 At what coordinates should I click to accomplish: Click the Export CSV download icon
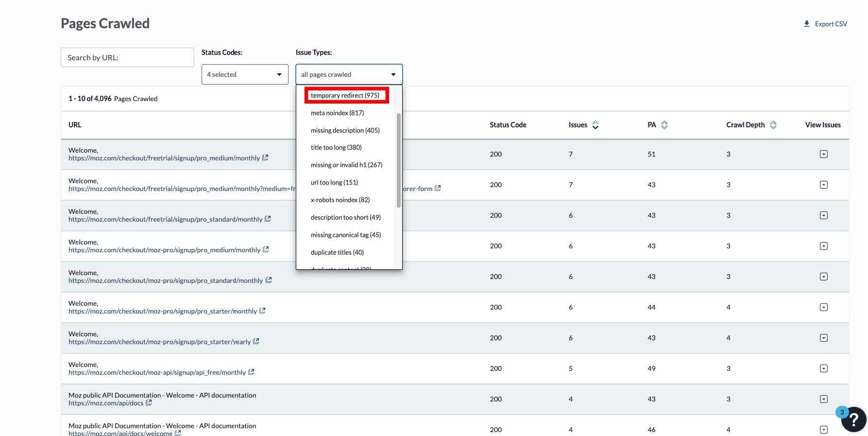tap(806, 24)
